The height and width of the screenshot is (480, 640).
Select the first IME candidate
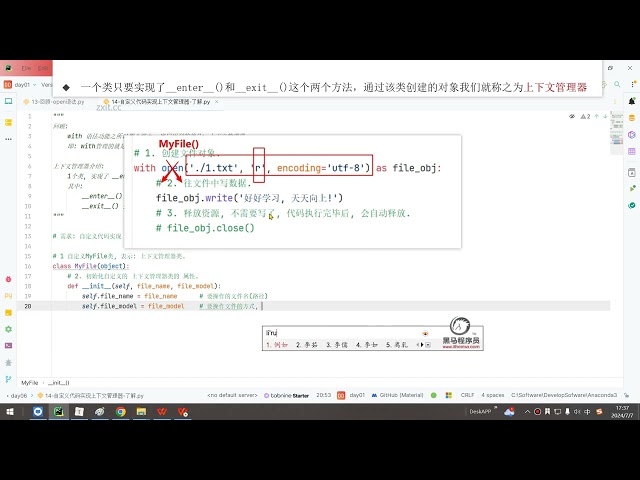[x=277, y=345]
